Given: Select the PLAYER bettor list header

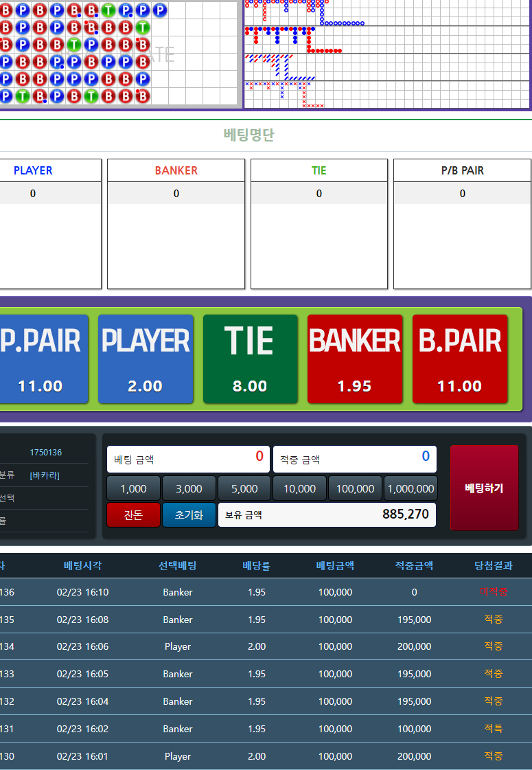Looking at the screenshot, I should coord(33,170).
